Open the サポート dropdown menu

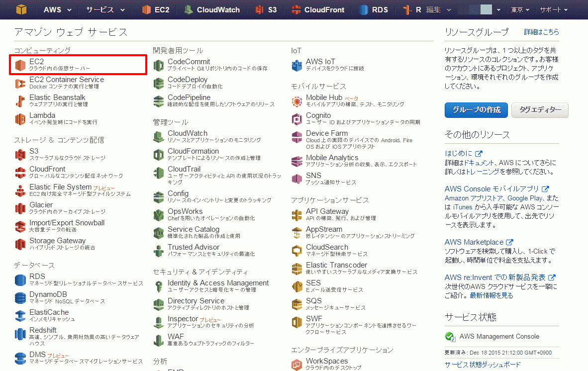554,10
